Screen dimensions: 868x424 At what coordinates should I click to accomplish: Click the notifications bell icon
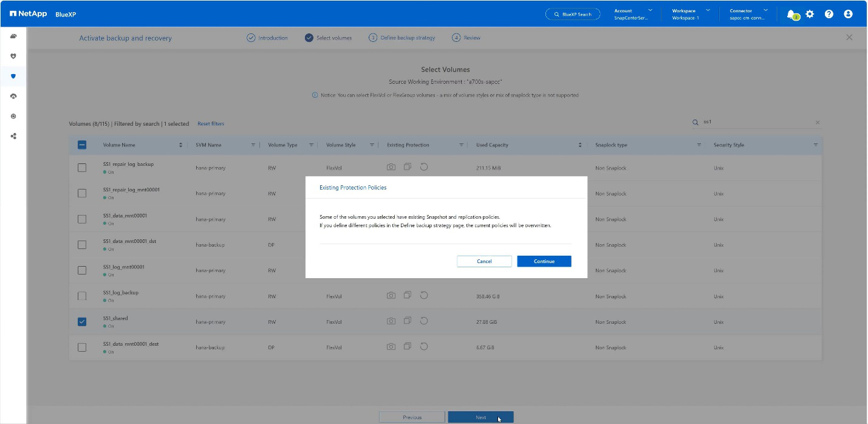[790, 14]
